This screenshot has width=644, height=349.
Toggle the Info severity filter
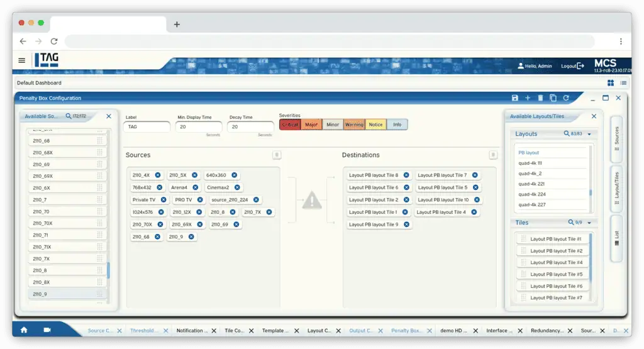pos(397,125)
